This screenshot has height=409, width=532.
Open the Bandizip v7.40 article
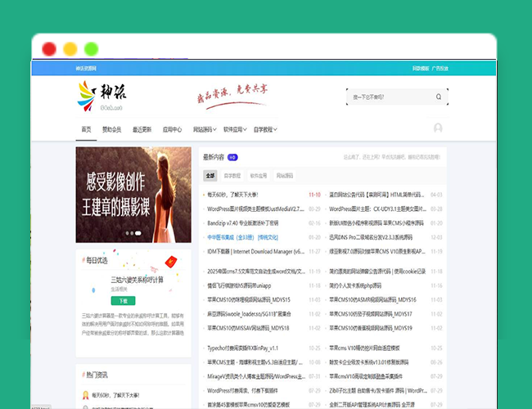pyautogui.click(x=243, y=223)
